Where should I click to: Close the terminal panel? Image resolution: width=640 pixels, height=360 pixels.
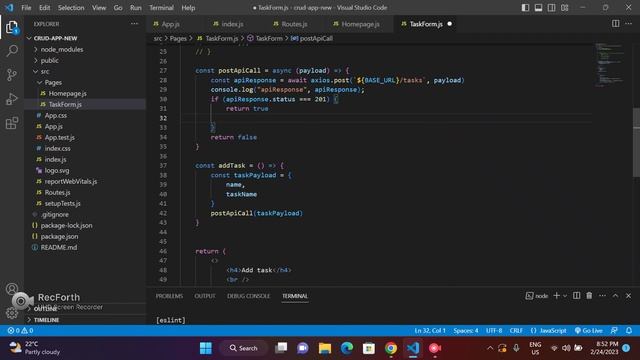(x=628, y=296)
